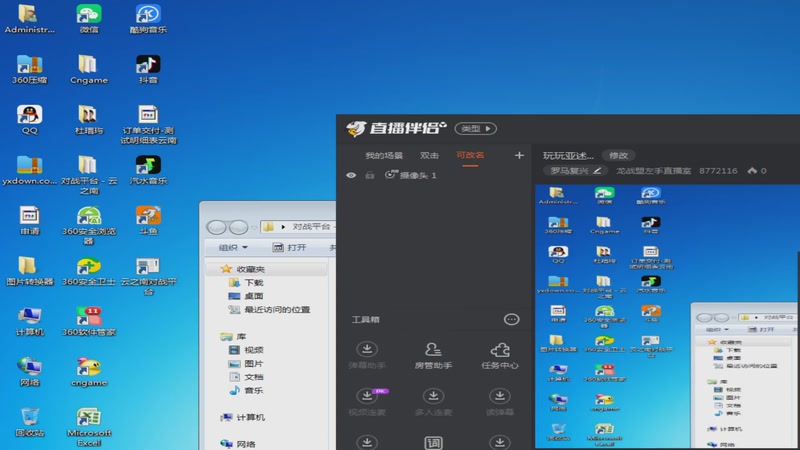Select the 回收站 recycle bin icon
Viewport: 800px width, 450px height.
pos(29,422)
